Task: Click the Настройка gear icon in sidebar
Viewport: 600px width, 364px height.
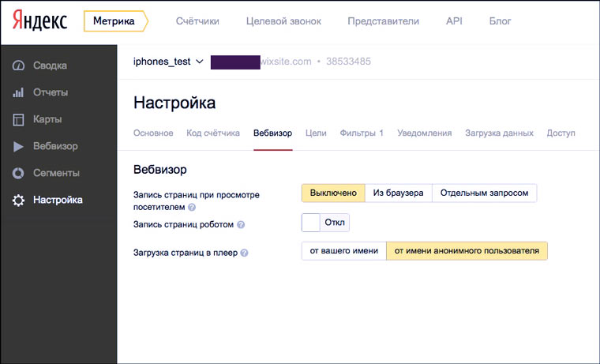Action: click(x=18, y=201)
